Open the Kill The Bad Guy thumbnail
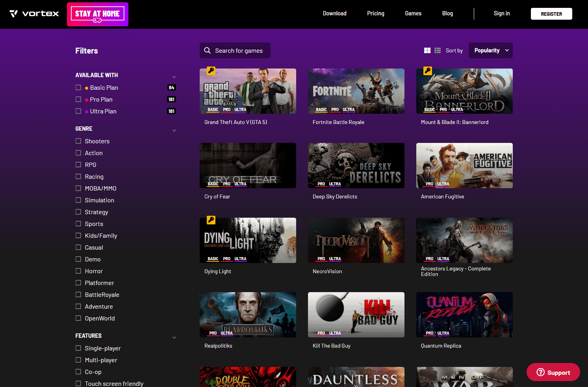 (x=356, y=315)
